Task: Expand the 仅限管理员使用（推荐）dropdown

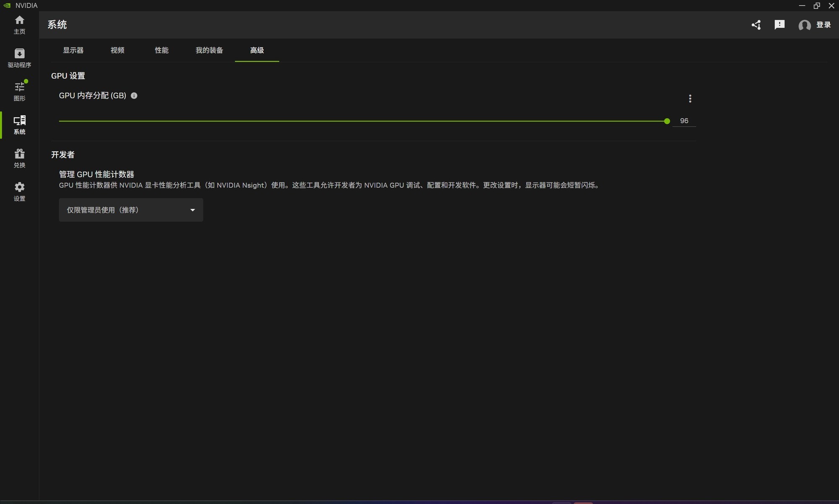Action: (131, 210)
